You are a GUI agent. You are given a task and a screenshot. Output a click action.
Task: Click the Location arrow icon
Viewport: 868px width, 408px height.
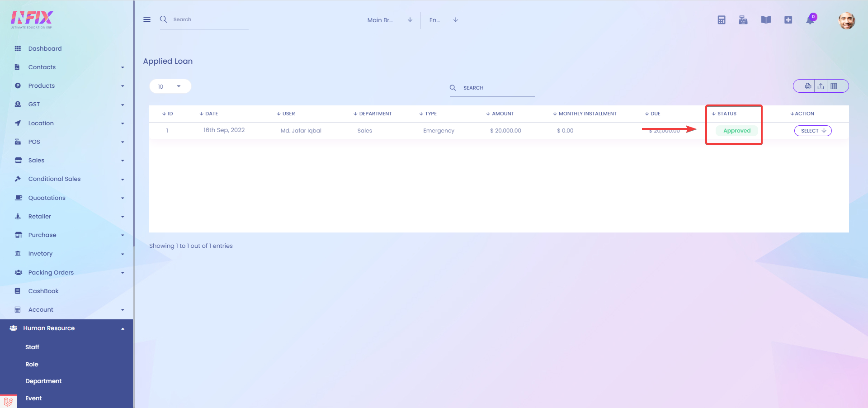pos(18,123)
